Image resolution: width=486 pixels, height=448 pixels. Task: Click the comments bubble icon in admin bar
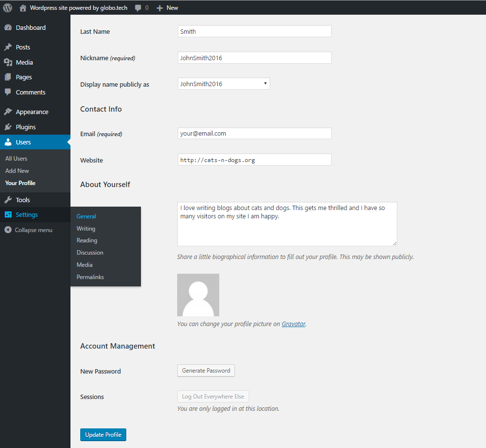138,8
